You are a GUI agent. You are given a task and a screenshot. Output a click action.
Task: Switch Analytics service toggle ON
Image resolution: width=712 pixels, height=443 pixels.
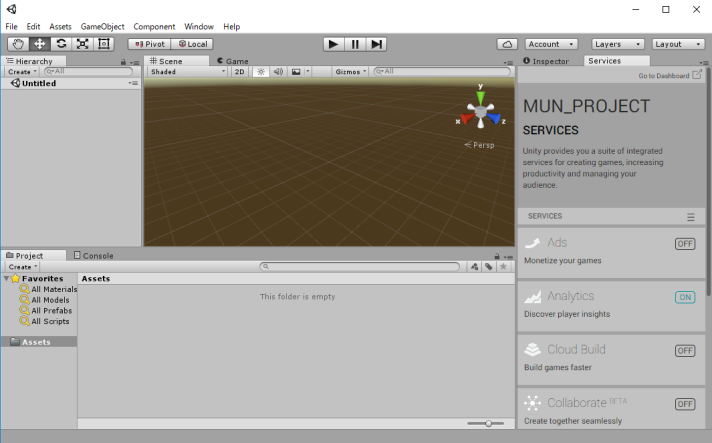click(685, 297)
